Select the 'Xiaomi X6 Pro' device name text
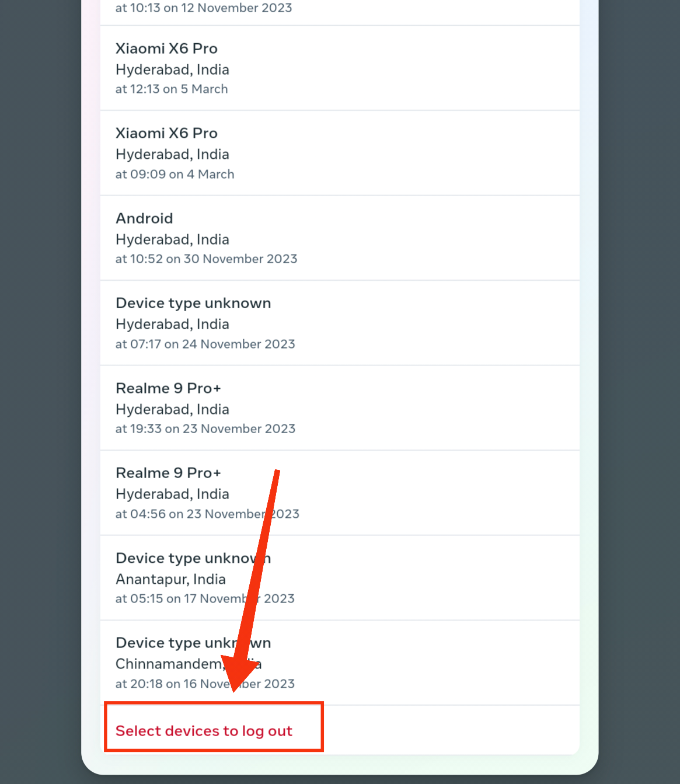 click(x=167, y=48)
